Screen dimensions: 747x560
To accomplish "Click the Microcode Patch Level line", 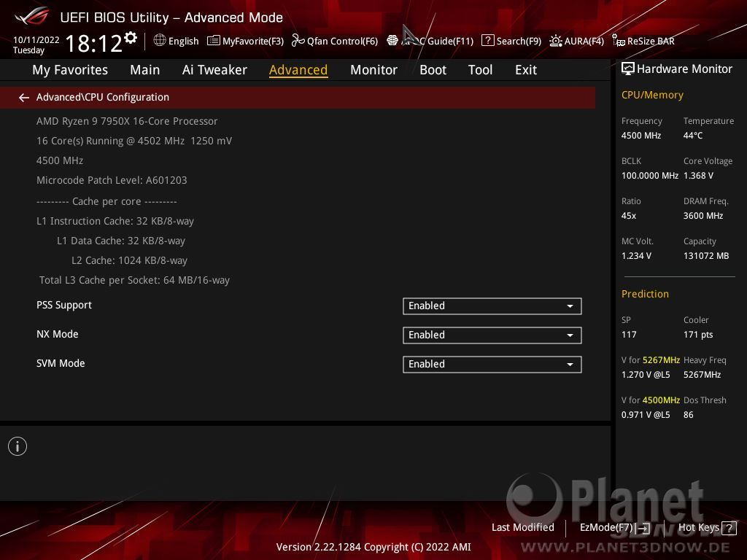I will click(112, 181).
